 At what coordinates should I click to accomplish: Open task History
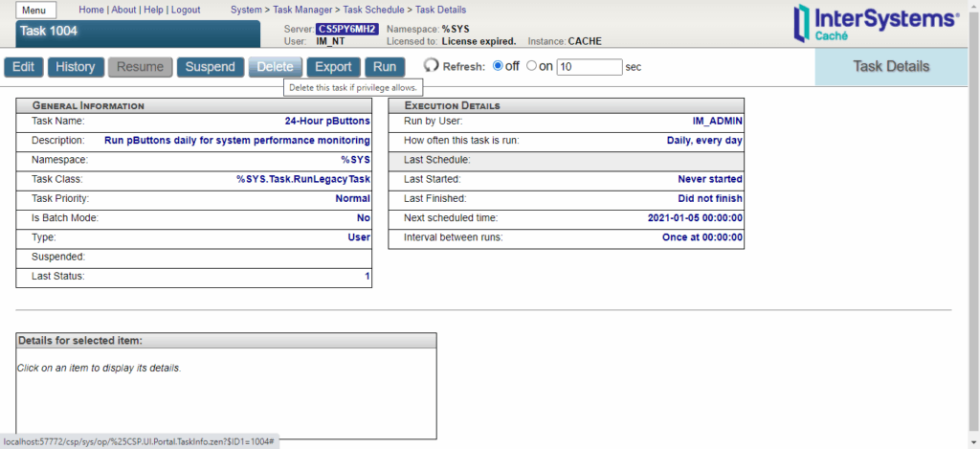click(76, 67)
